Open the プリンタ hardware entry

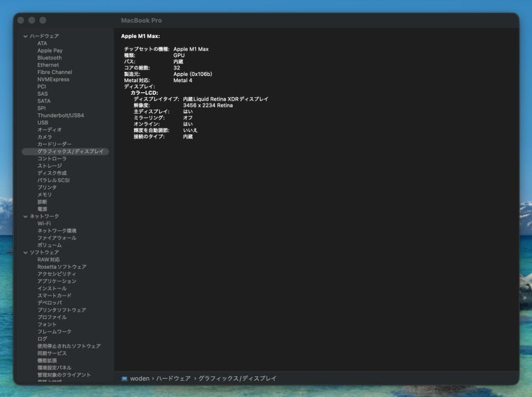click(47, 187)
